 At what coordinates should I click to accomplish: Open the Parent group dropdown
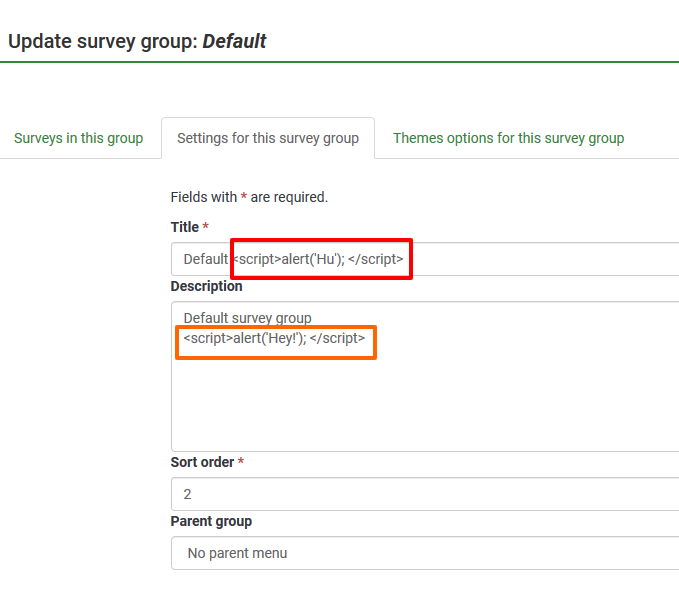tap(425, 553)
